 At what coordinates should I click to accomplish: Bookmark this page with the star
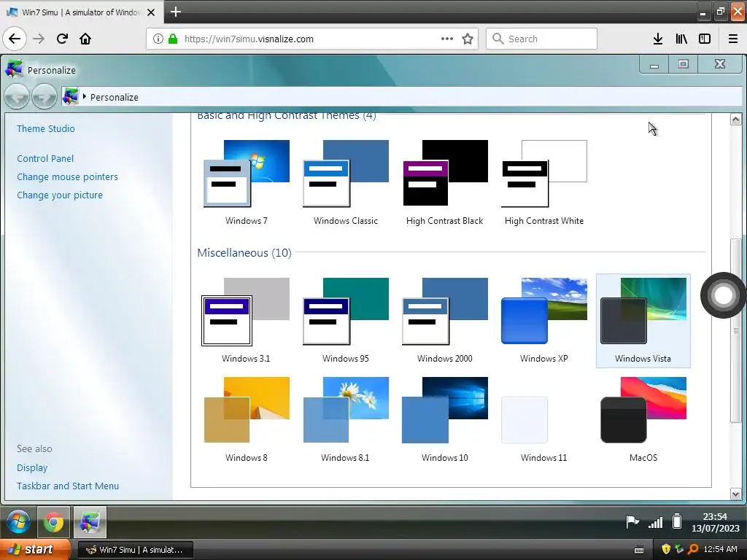point(468,39)
